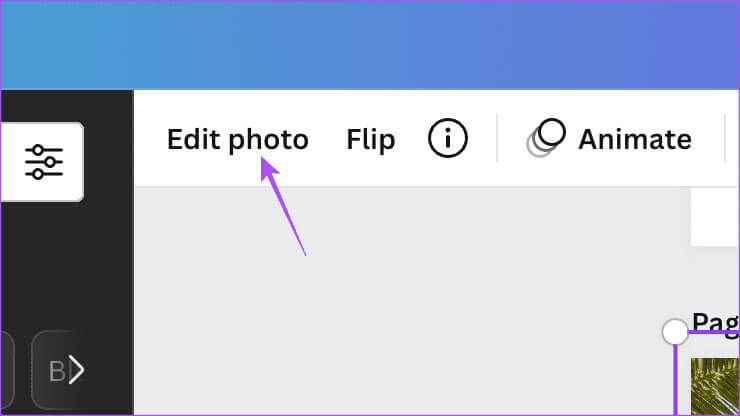Screen dimensions: 740x416
Task: Click the Animate overlapping circles icon
Action: [546, 138]
